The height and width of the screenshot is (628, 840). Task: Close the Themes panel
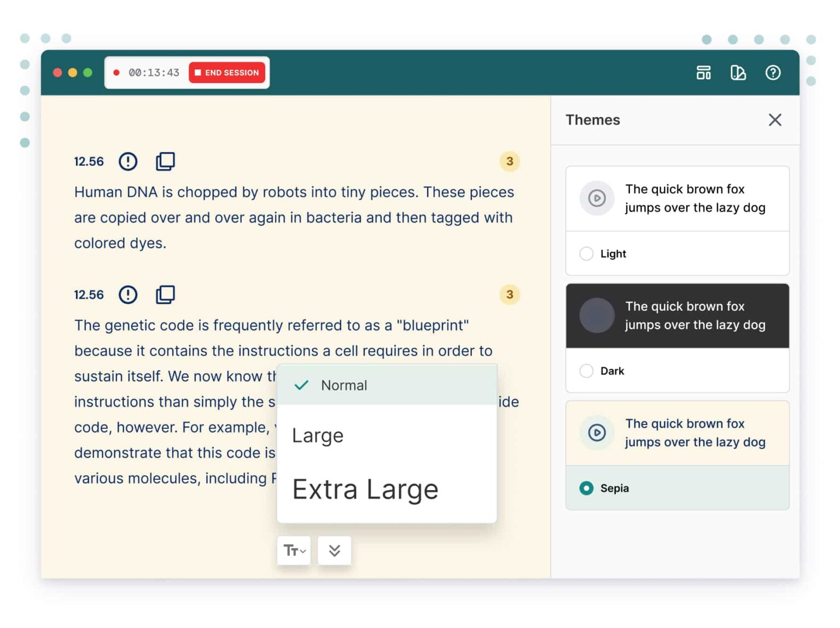(x=774, y=120)
